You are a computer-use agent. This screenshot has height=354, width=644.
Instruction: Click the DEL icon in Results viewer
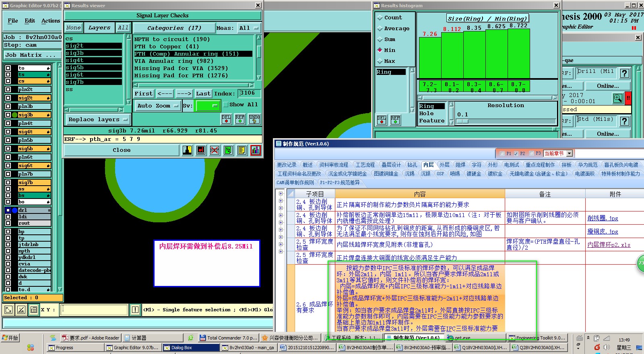click(226, 119)
